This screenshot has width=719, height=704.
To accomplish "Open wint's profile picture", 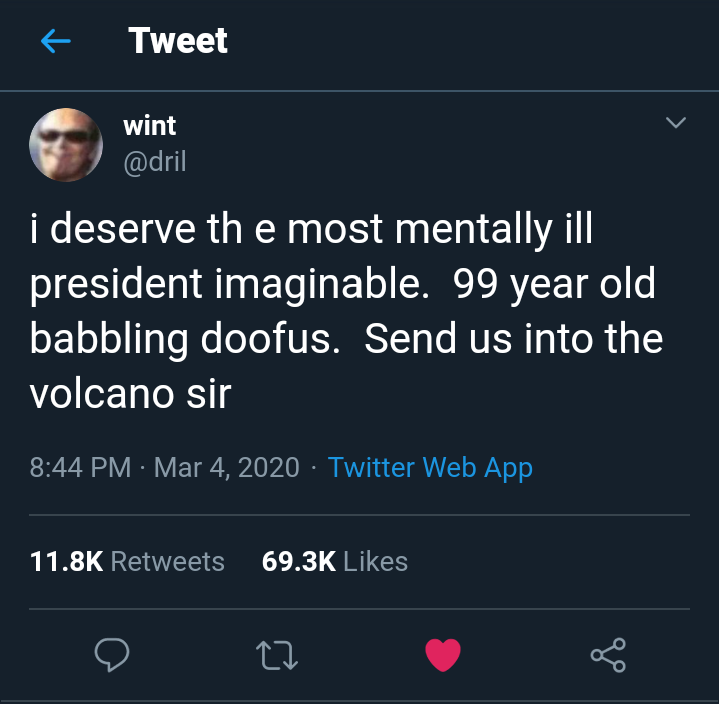I will [x=66, y=144].
